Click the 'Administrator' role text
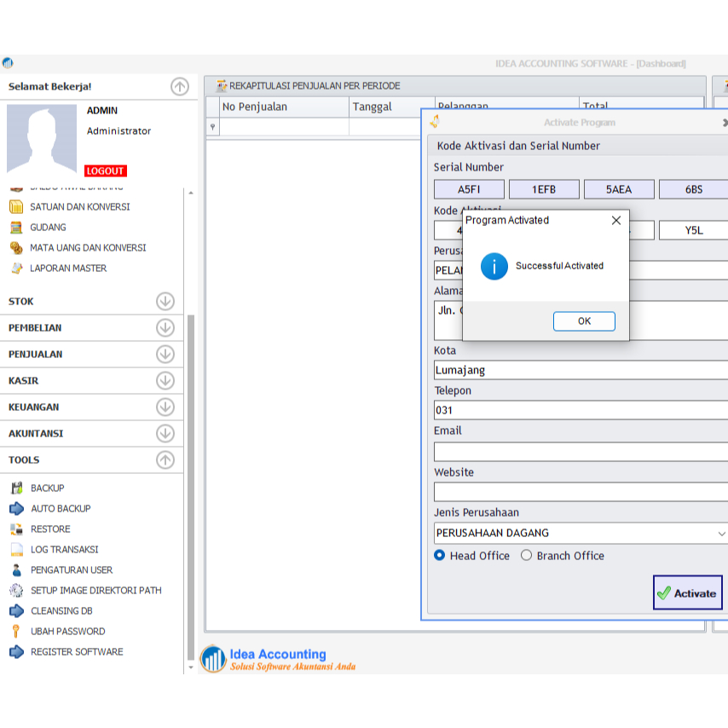728x728 pixels. tap(118, 131)
